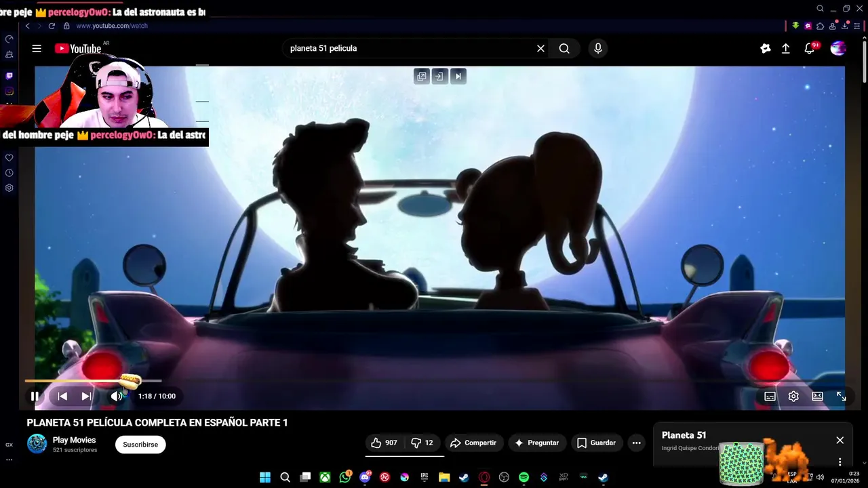
Task: Close the Planeta 51 playlist panel
Action: [x=840, y=440]
